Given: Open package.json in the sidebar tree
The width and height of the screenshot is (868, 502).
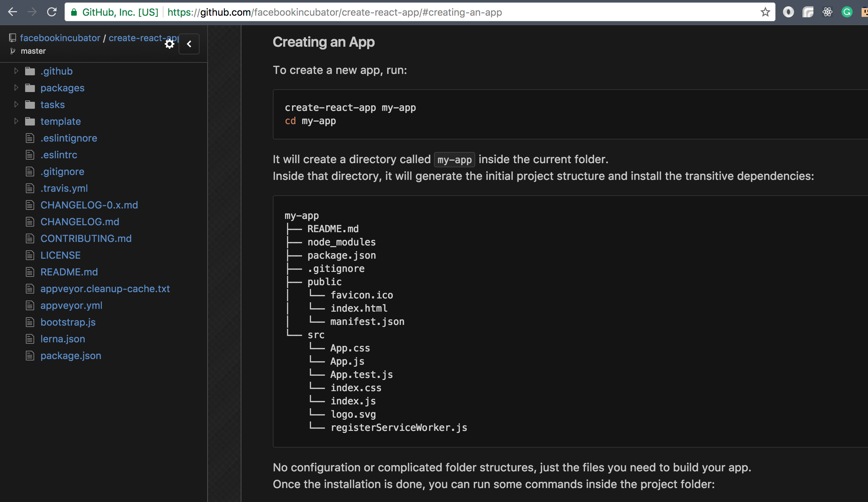Looking at the screenshot, I should point(71,356).
